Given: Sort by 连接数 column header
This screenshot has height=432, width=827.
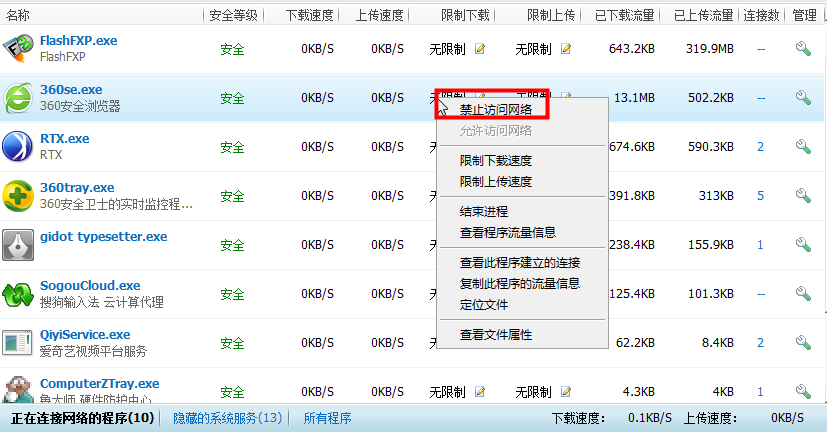Looking at the screenshot, I should click(761, 15).
